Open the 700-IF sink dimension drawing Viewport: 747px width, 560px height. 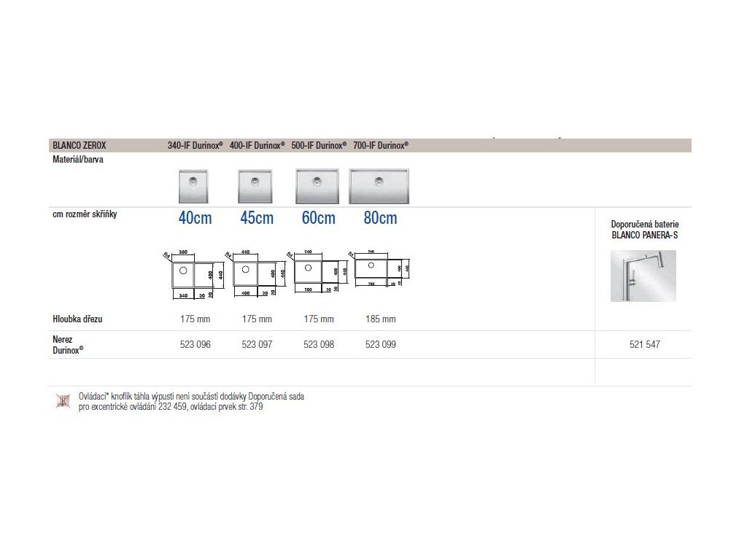click(x=379, y=268)
